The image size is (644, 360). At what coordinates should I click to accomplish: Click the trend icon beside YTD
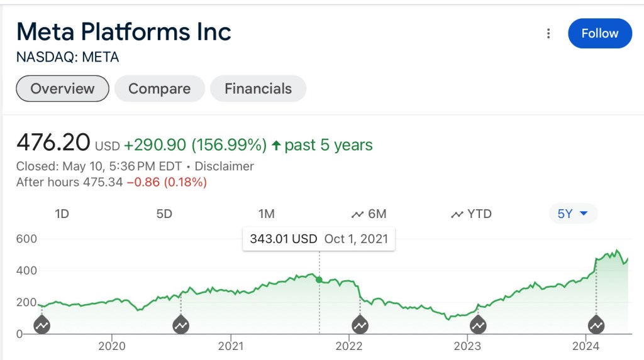point(457,214)
